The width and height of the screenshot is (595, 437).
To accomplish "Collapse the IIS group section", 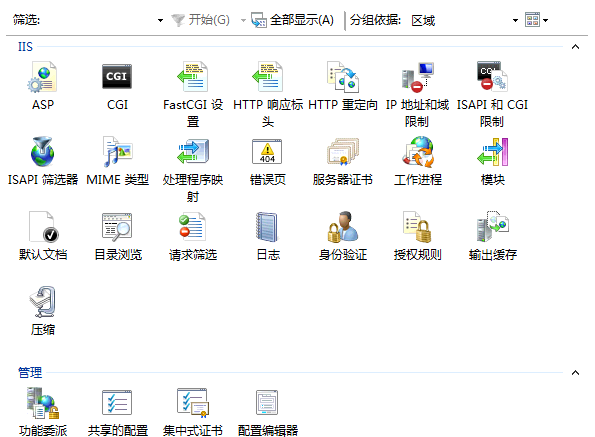I will (x=575, y=47).
